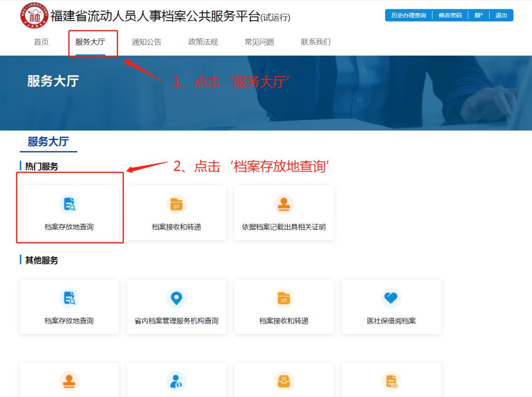Select the 医社保借阅档案 blue heart icon
This screenshot has height=397, width=532.
392,298
